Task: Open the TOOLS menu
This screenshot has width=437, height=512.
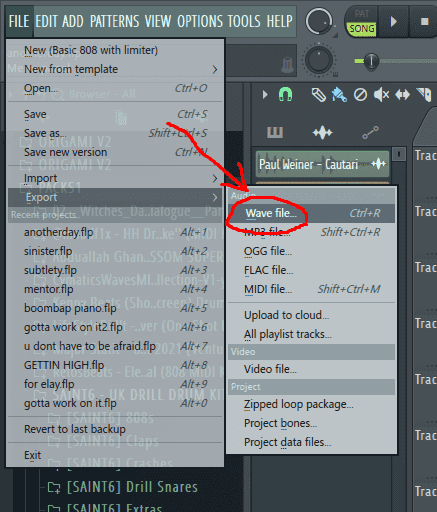Action: (x=244, y=22)
